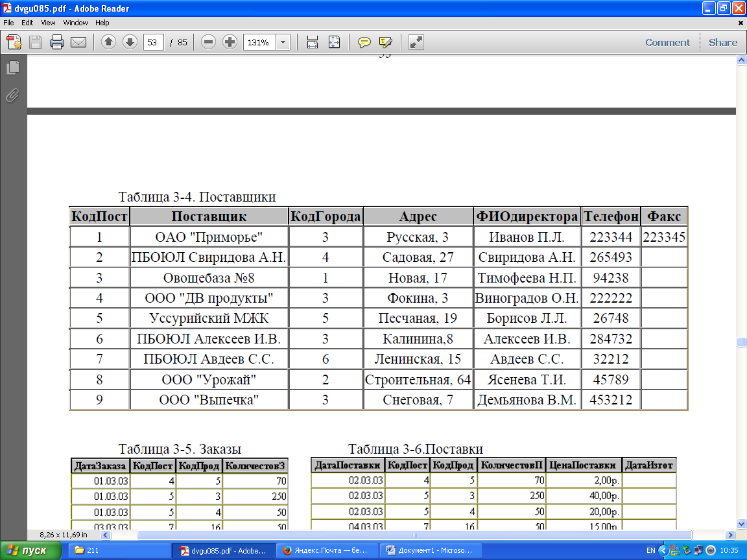747x560 pixels.
Task: Click the Windows Start button пуск
Action: (31, 550)
